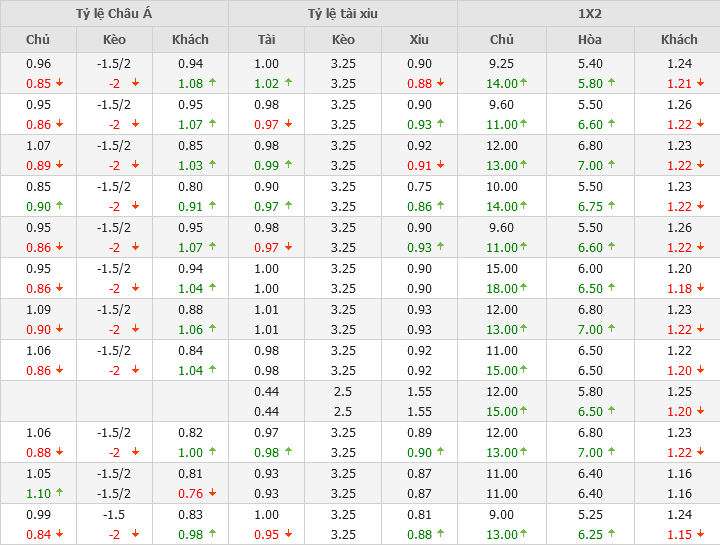Click the -1.5 handicap in last row
Viewport: 720px width, 545px height.
tap(114, 514)
